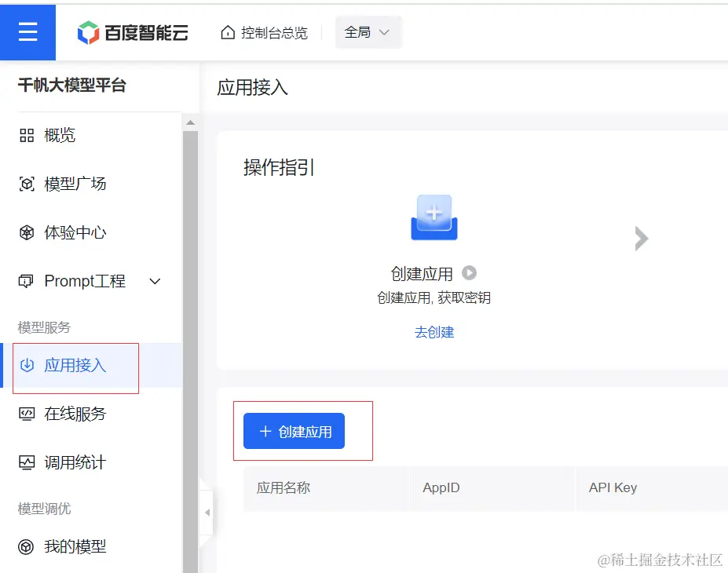Click the icon beside 我的模型
The width and height of the screenshot is (728, 573).
tap(26, 547)
